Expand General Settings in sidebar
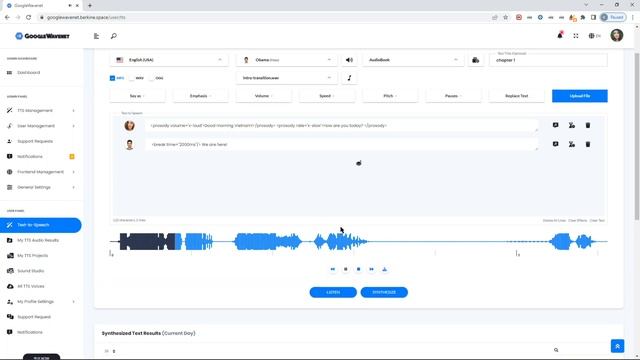Image resolution: width=640 pixels, height=360 pixels. point(41,187)
